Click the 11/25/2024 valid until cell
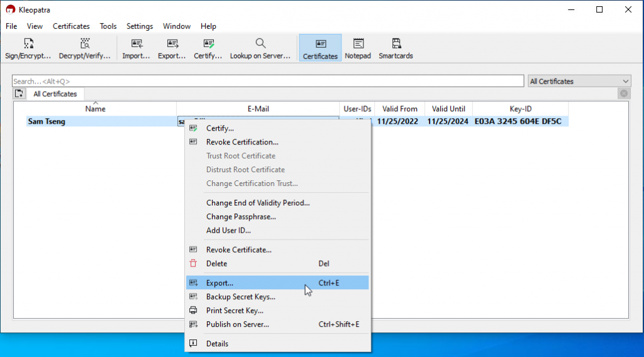The image size is (644, 357). 447,121
